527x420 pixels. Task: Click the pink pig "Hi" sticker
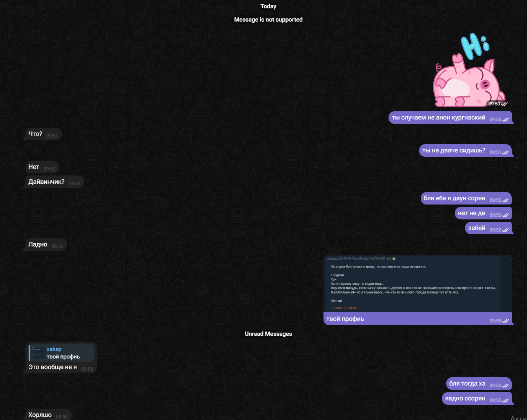click(x=470, y=70)
